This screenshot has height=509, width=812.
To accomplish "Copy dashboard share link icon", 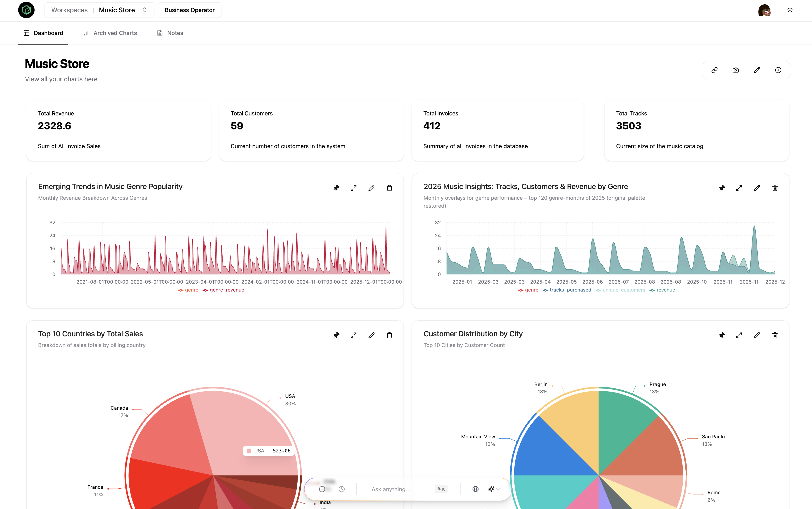I will [714, 70].
